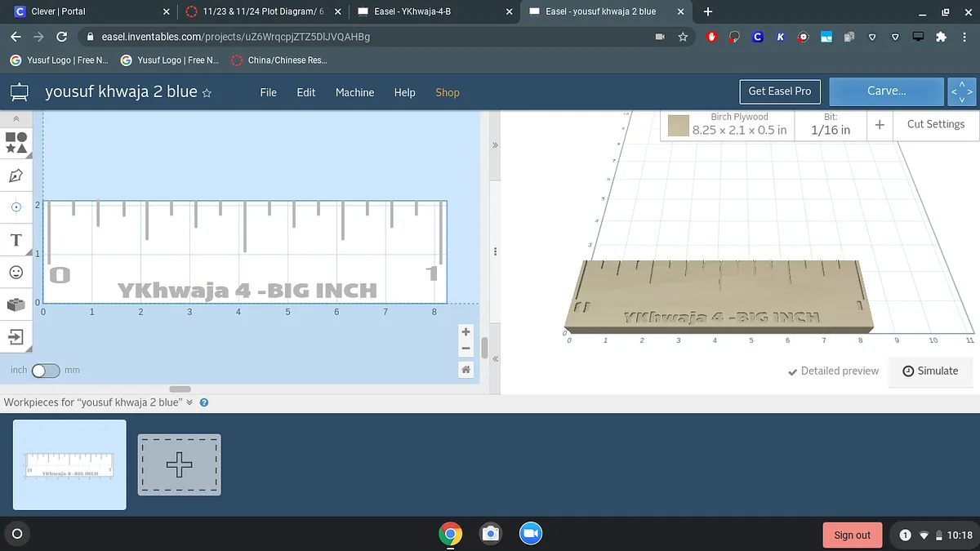Bookmark this page with star icon
This screenshot has width=980, height=551.
tap(683, 37)
